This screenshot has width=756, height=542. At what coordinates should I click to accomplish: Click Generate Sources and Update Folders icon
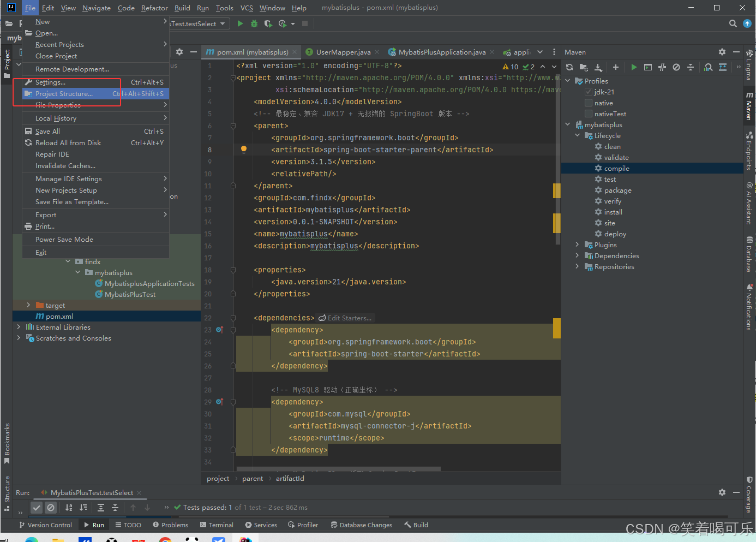[584, 67]
